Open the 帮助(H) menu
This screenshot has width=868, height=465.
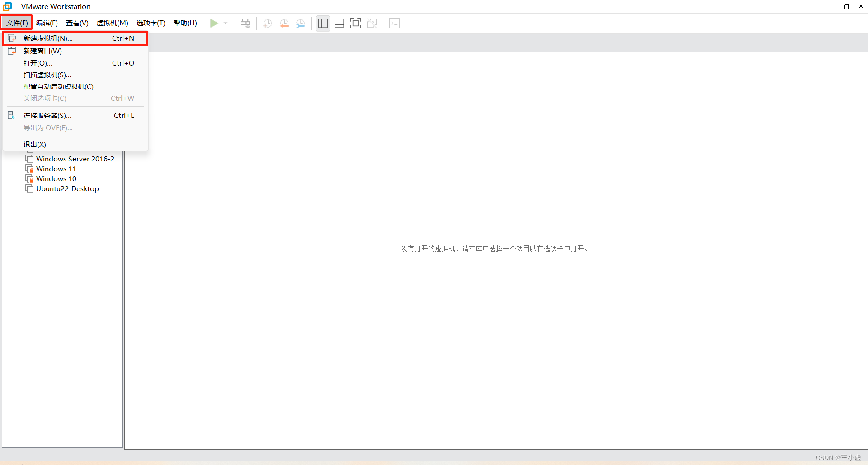185,23
